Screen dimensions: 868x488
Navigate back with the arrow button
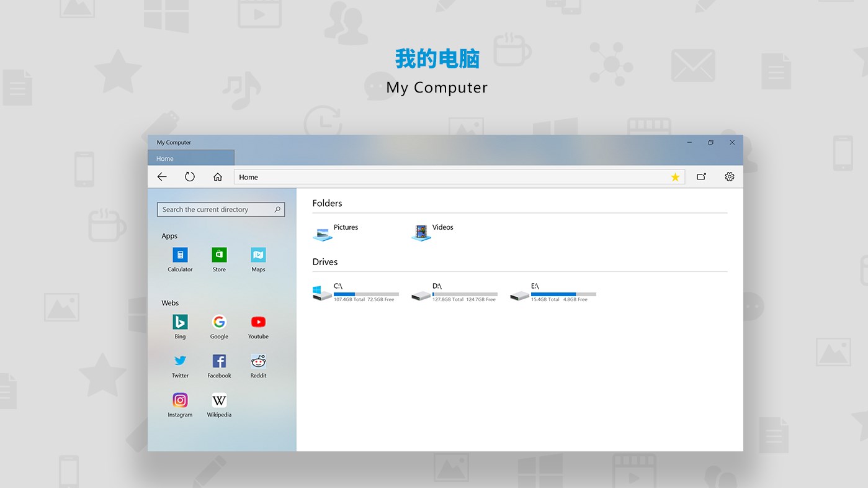point(161,176)
